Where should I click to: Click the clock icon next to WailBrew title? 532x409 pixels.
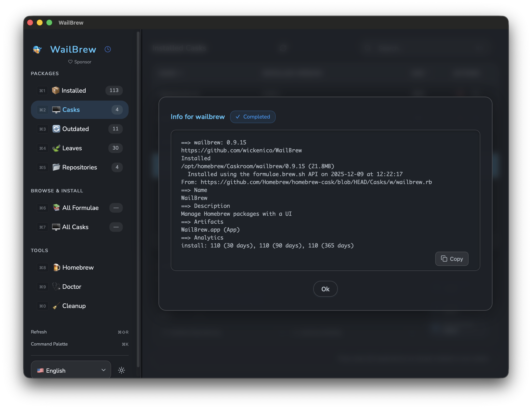click(108, 49)
